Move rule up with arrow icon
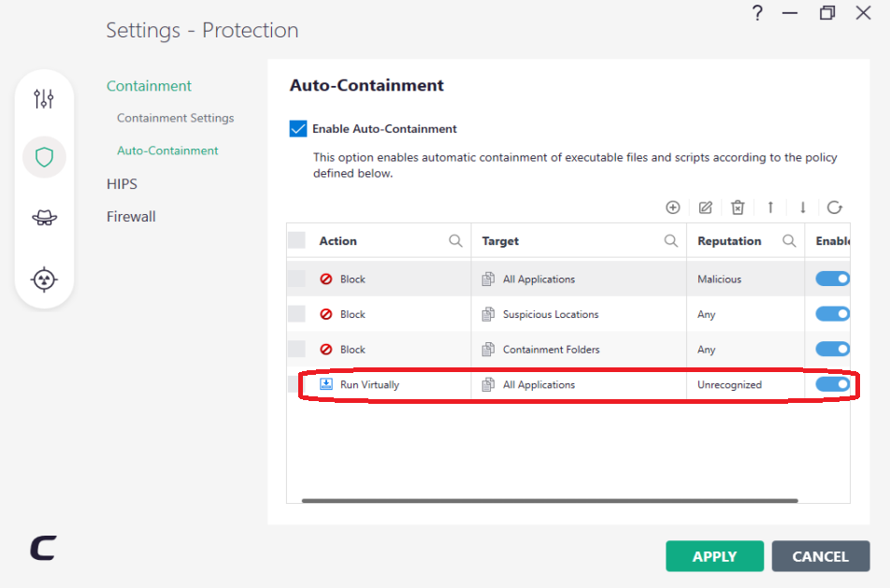 (770, 208)
